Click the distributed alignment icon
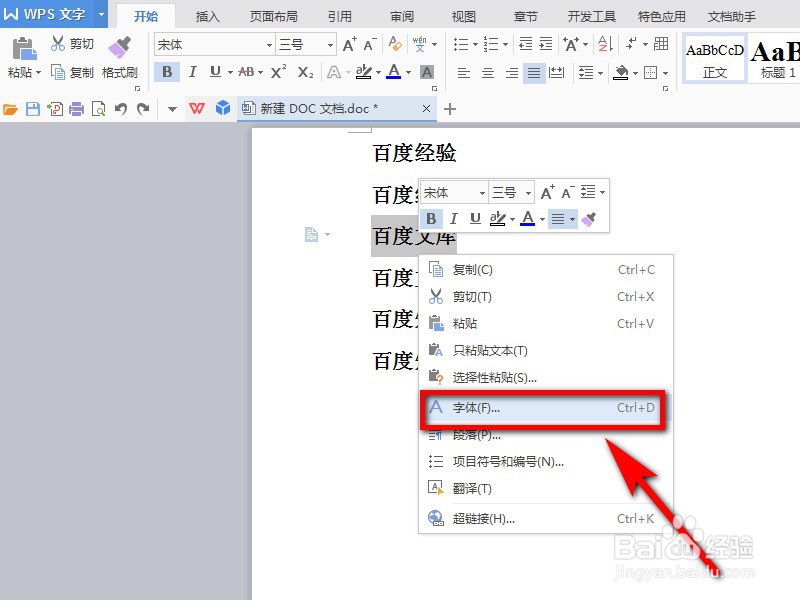This screenshot has width=800, height=600. (556, 73)
